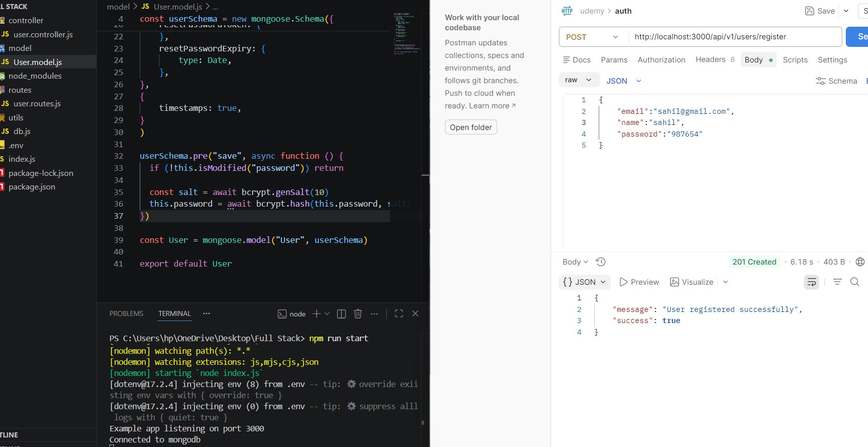
Task: Toggle word wrap for response body
Action: [812, 282]
